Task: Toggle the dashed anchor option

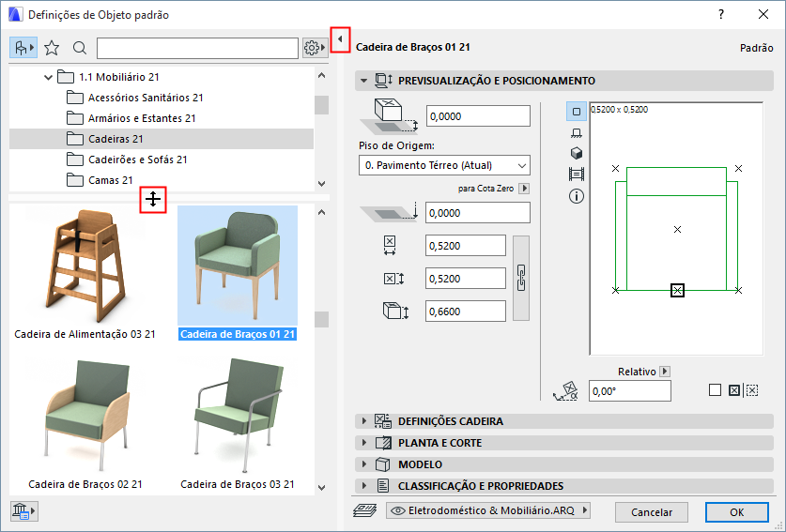Action: [752, 390]
